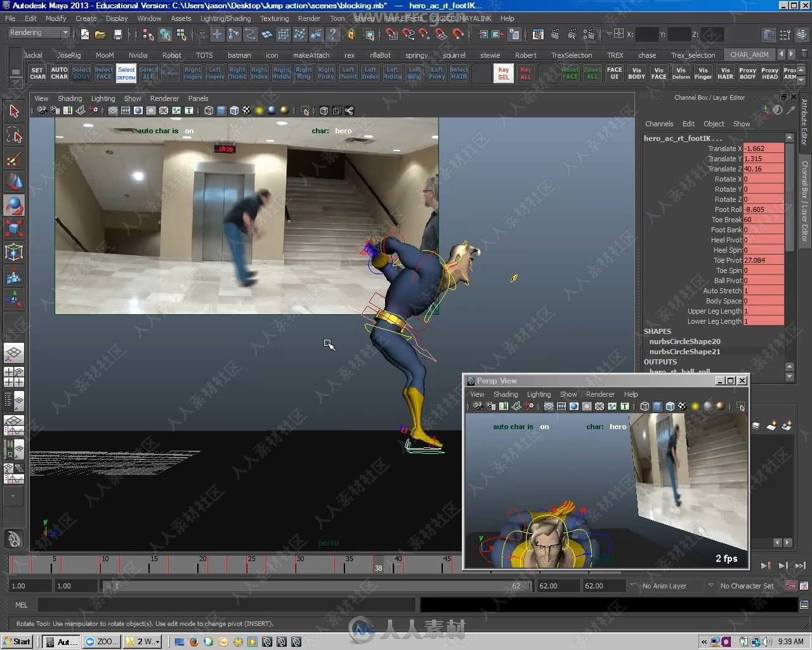Choose the Move tool in toolbox
Viewport: 812px width, 650px height.
14,182
